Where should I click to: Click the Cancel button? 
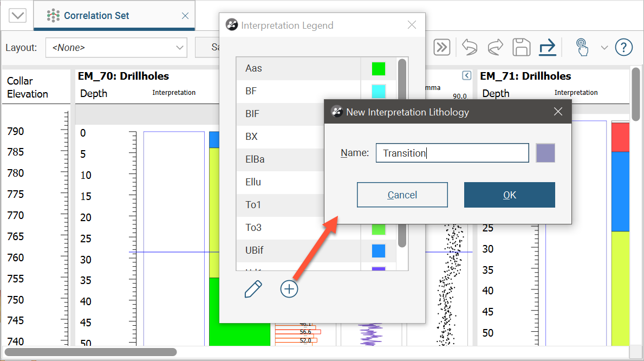point(402,195)
